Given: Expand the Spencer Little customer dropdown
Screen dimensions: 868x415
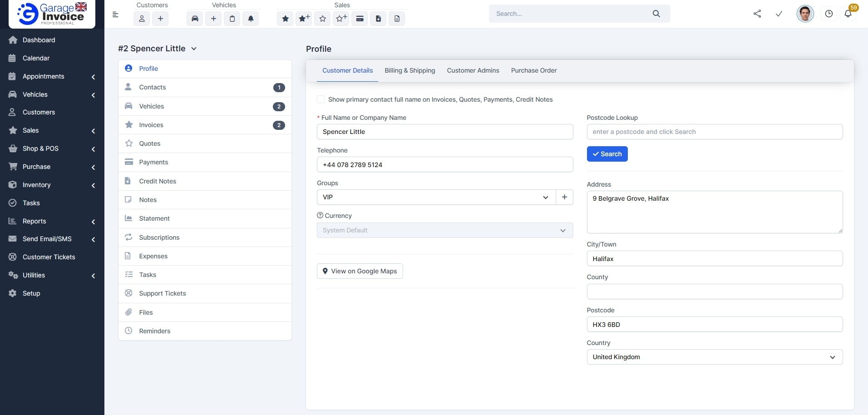Looking at the screenshot, I should [x=194, y=49].
